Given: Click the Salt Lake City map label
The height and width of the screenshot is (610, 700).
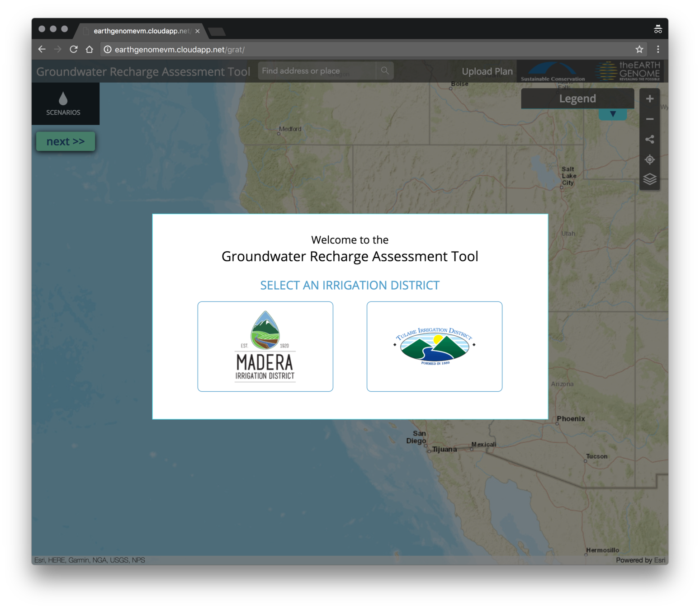Looking at the screenshot, I should tap(569, 176).
